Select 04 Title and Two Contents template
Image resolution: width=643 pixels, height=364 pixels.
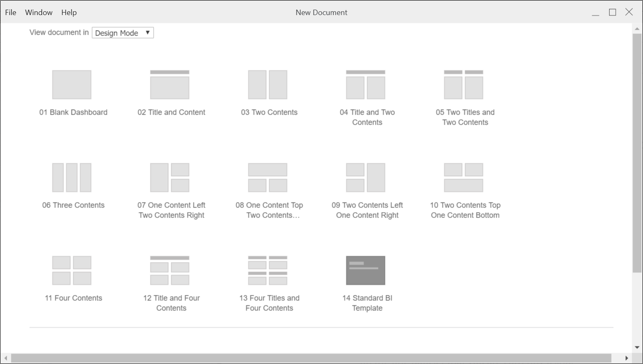coord(365,85)
